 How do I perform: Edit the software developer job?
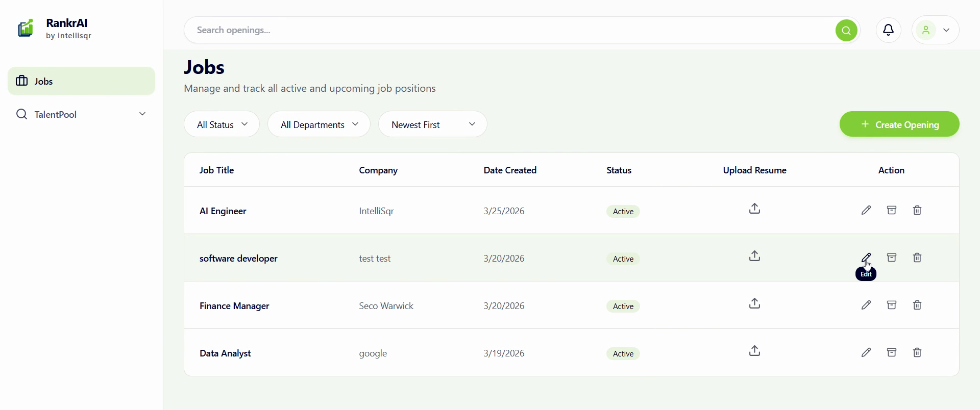coord(866,258)
